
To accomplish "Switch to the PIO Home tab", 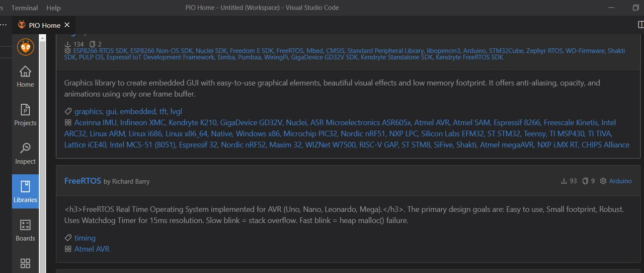I will [44, 25].
